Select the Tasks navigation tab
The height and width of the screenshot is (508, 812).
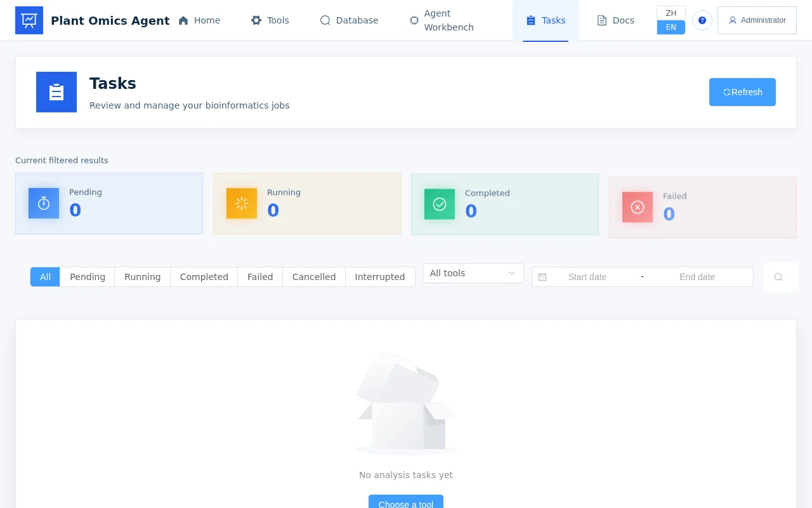coord(546,20)
